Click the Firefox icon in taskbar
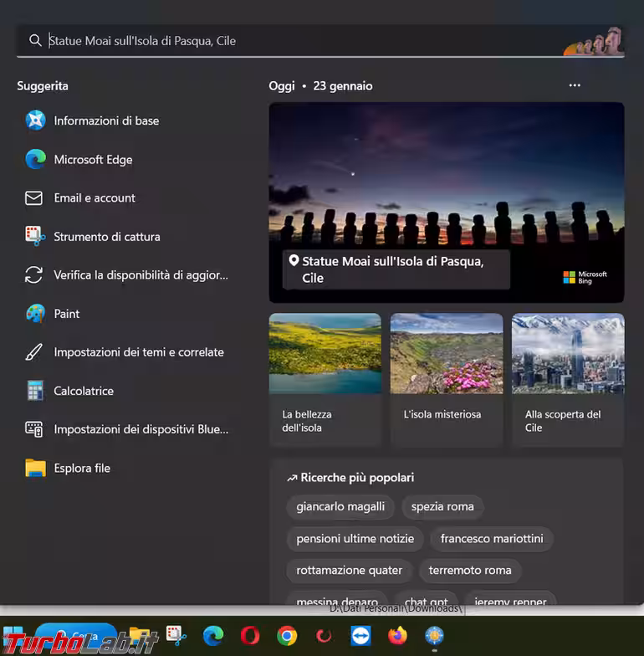This screenshot has height=656, width=644. coord(397,637)
